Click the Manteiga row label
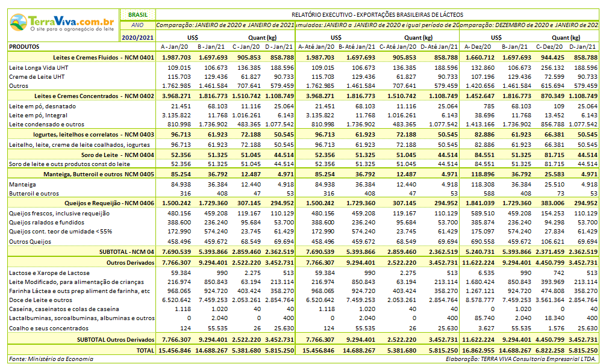Image resolution: width=600 pixels, height=364 pixels. pyautogui.click(x=22, y=184)
